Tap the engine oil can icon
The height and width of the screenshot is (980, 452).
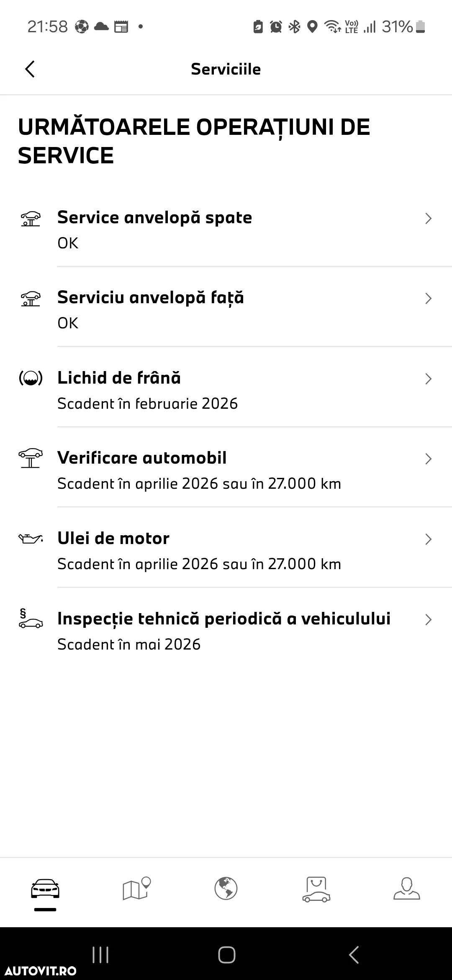click(x=31, y=539)
